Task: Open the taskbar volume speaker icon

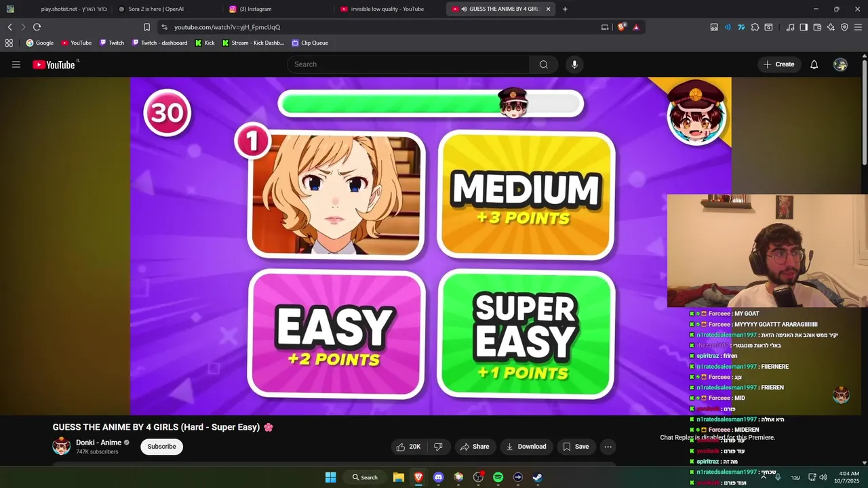Action: [823, 477]
